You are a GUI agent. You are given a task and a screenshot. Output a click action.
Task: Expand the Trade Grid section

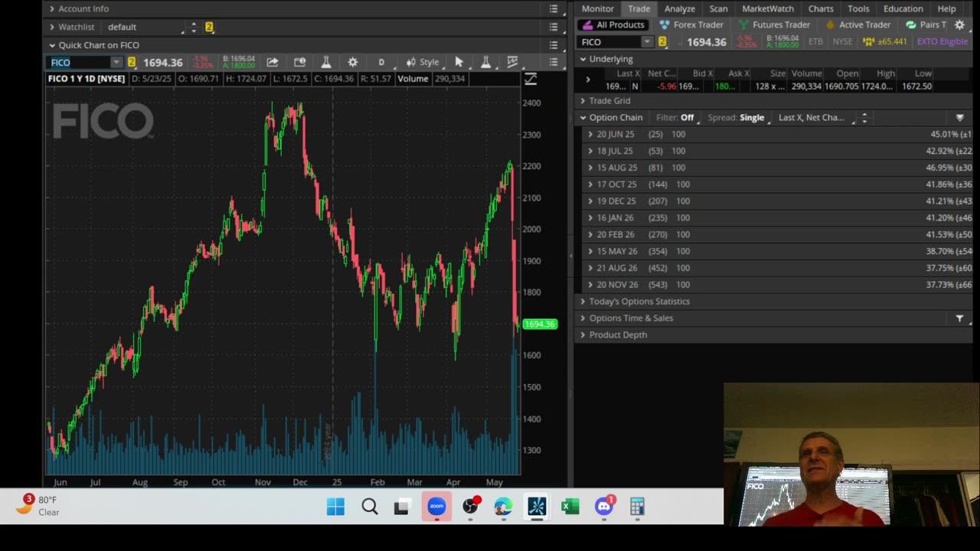pos(583,101)
